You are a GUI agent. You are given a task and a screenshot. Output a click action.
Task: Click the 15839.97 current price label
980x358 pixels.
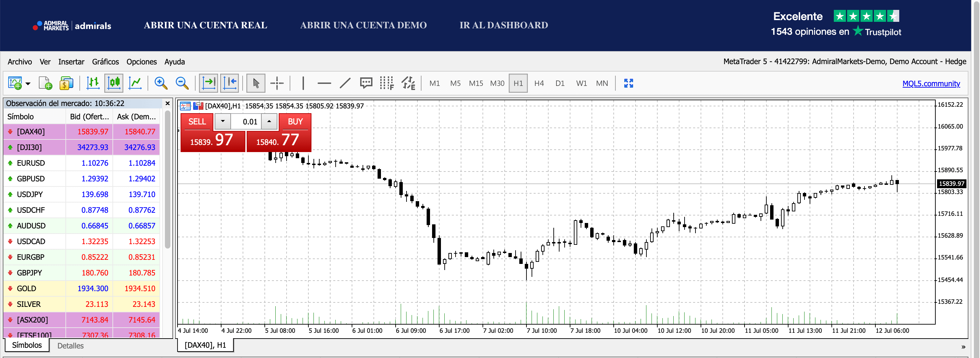951,183
